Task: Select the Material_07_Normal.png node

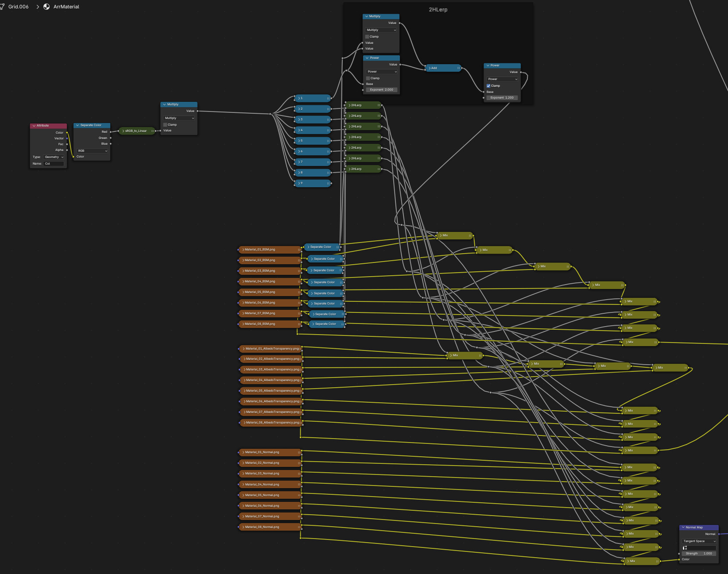Action: [x=270, y=516]
